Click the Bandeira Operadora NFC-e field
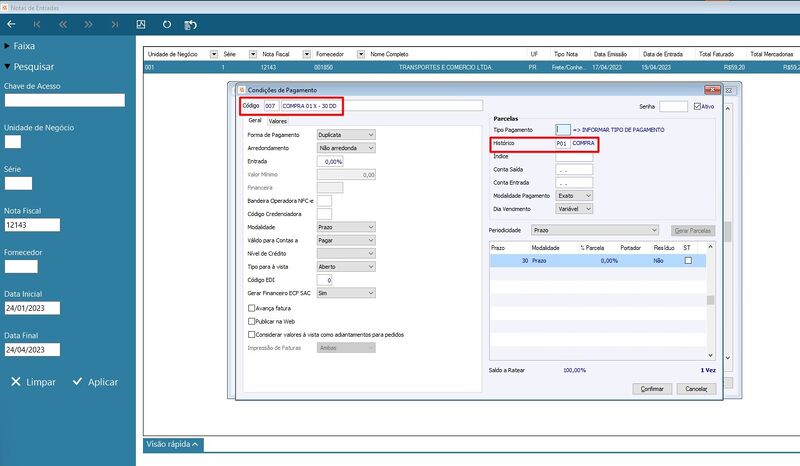Screen dimensions: 800x466 coord(324,201)
